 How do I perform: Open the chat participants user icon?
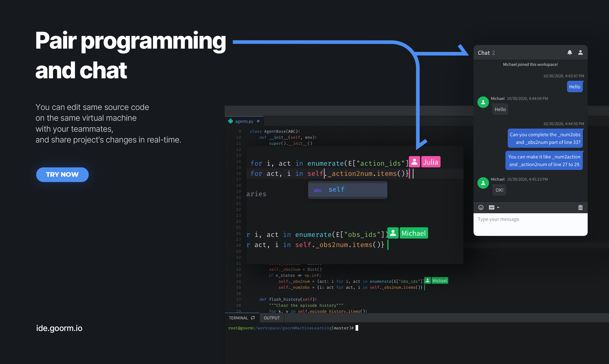(580, 52)
